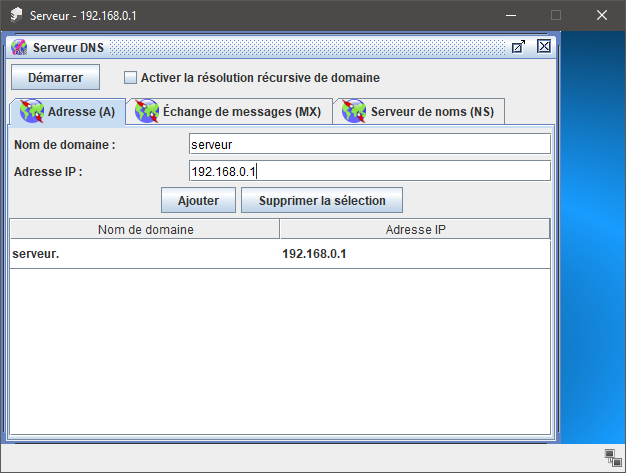
Task: Select the serveur. row in the table
Action: (145, 254)
